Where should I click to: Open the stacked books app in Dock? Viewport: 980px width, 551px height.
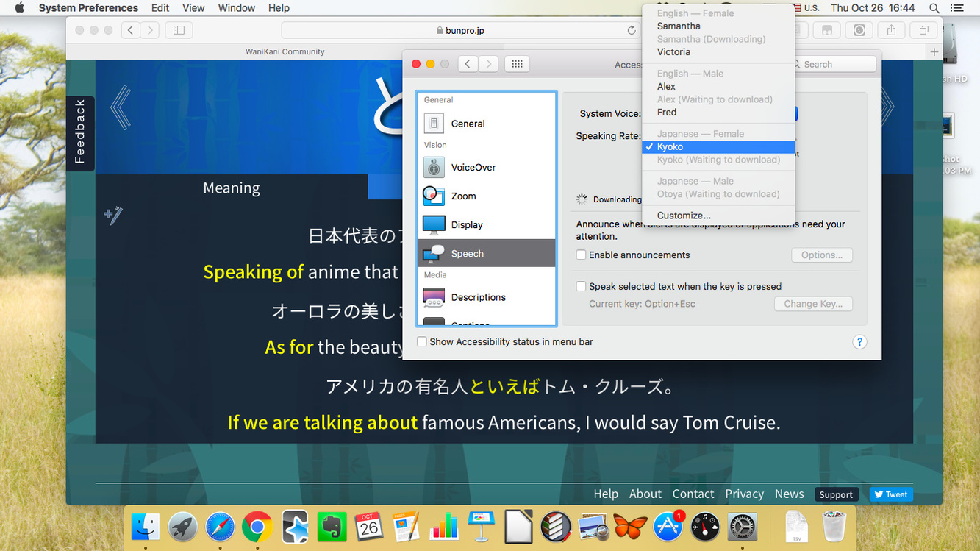556,527
